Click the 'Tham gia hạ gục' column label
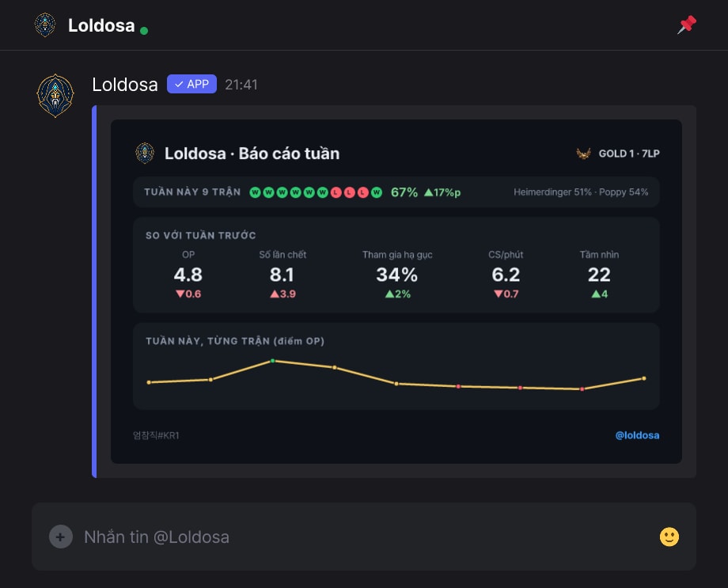This screenshot has width=728, height=588. click(x=397, y=255)
